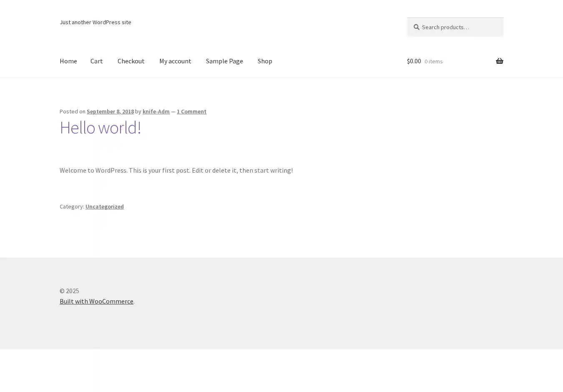The height and width of the screenshot is (392, 563).
Task: Open the Shop menu item
Action: coord(264,61)
